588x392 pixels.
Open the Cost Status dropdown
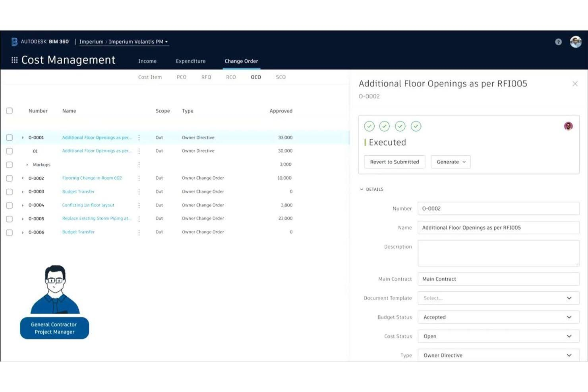[498, 336]
